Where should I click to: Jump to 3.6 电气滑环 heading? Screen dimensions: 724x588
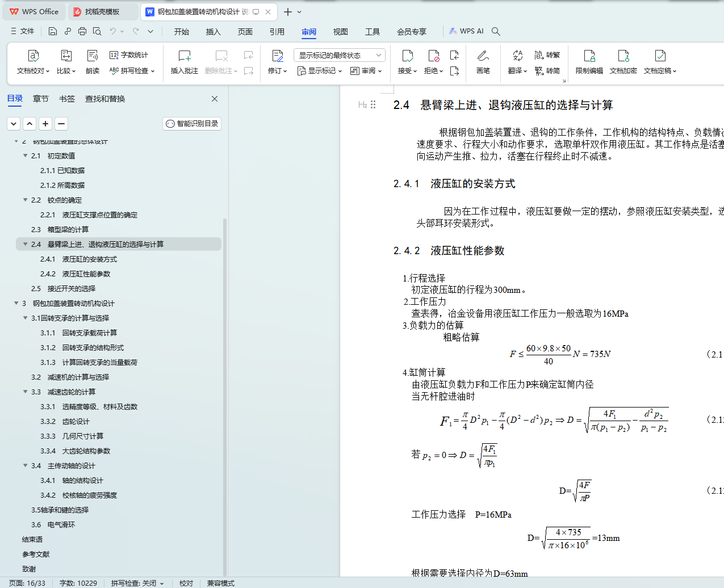(53, 524)
